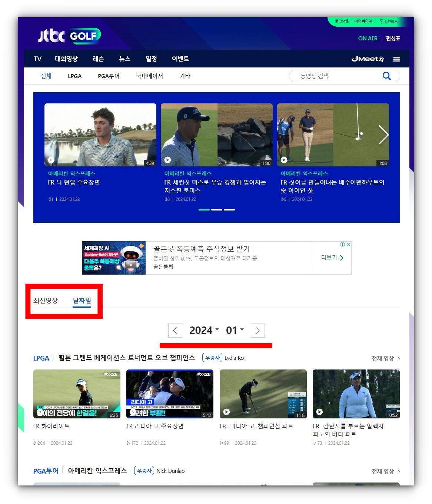Open the 대회영상 menu
The height and width of the screenshot is (504, 432).
[66, 59]
